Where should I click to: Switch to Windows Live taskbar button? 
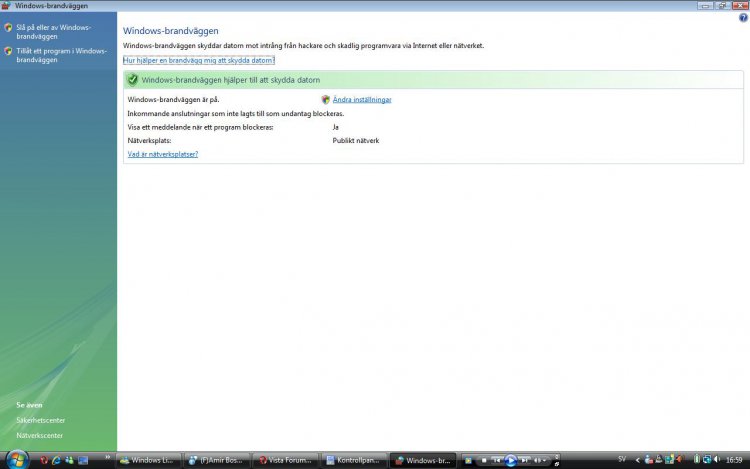click(149, 460)
